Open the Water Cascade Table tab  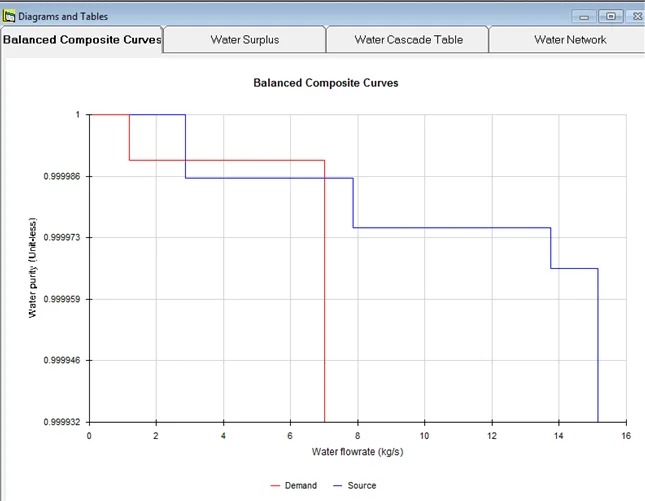pyautogui.click(x=406, y=40)
